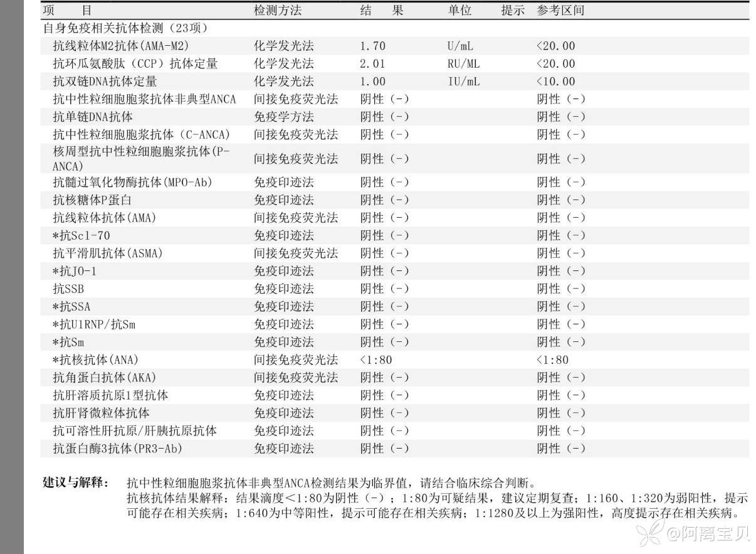Select the 抗蛋白酶3抗体(PR3-Ab) row name
This screenshot has height=554, width=756.
tap(118, 449)
